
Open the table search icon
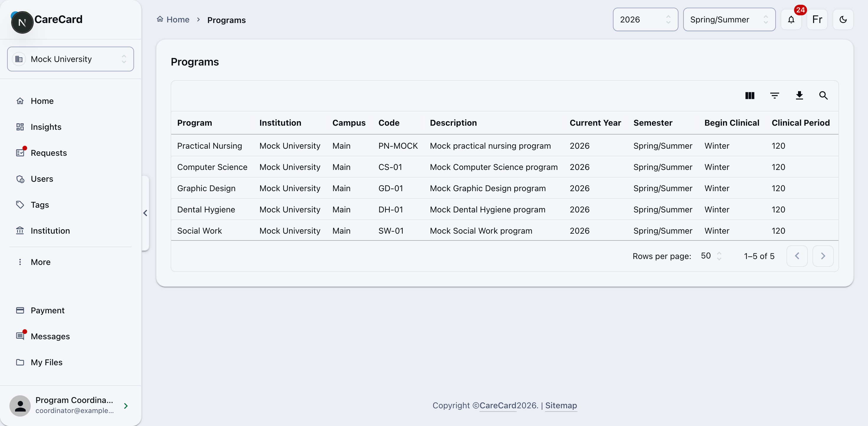pyautogui.click(x=823, y=96)
